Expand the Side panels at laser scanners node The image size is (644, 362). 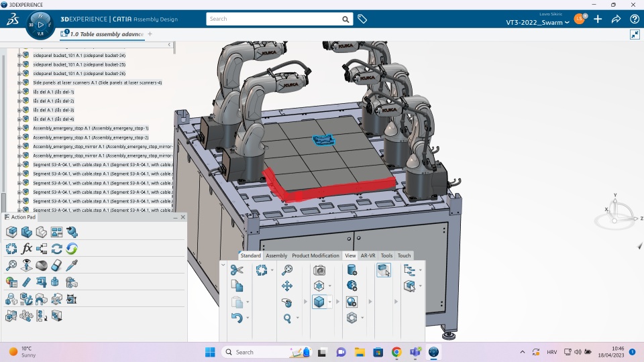click(19, 82)
